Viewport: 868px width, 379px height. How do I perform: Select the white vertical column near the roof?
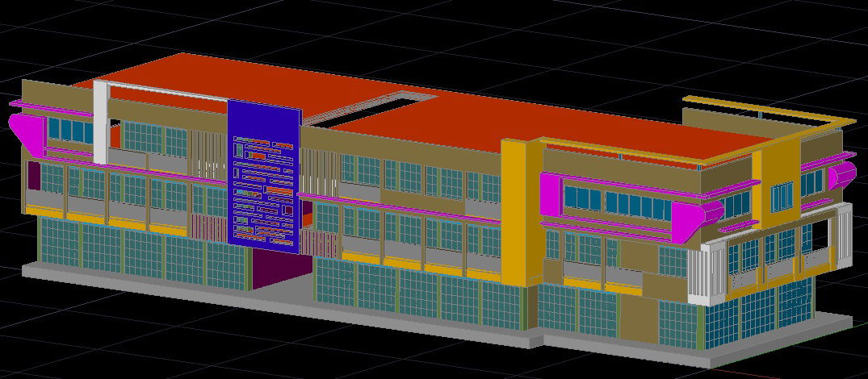point(100,122)
